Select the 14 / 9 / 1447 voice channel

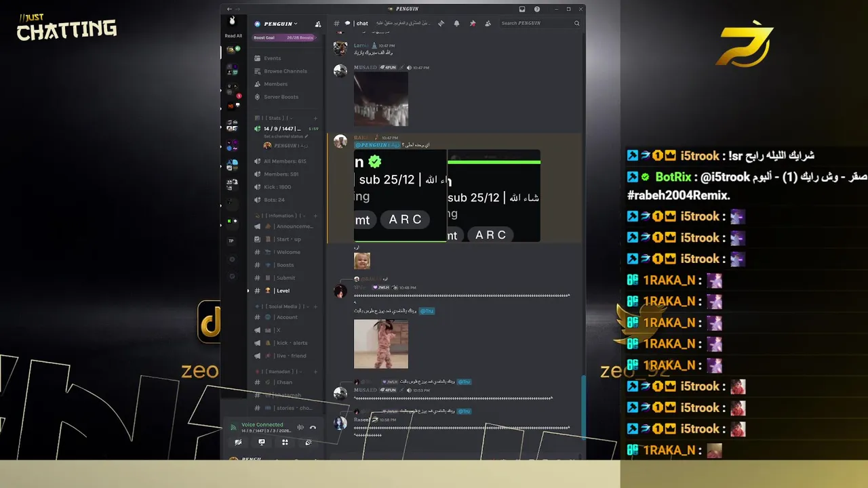[x=285, y=129]
